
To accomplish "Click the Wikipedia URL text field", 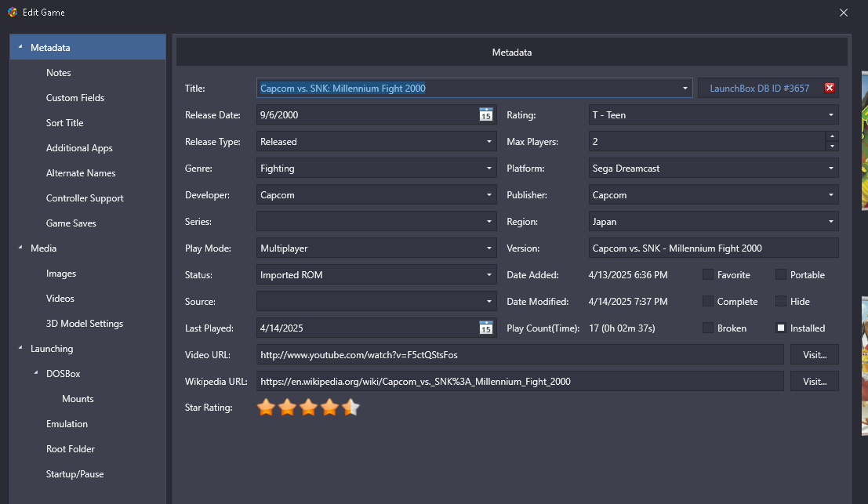I will [x=520, y=381].
